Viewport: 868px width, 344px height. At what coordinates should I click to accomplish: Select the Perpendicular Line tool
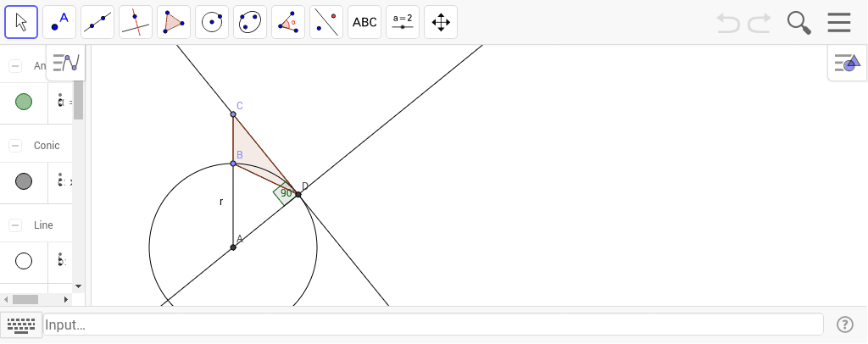click(x=136, y=22)
